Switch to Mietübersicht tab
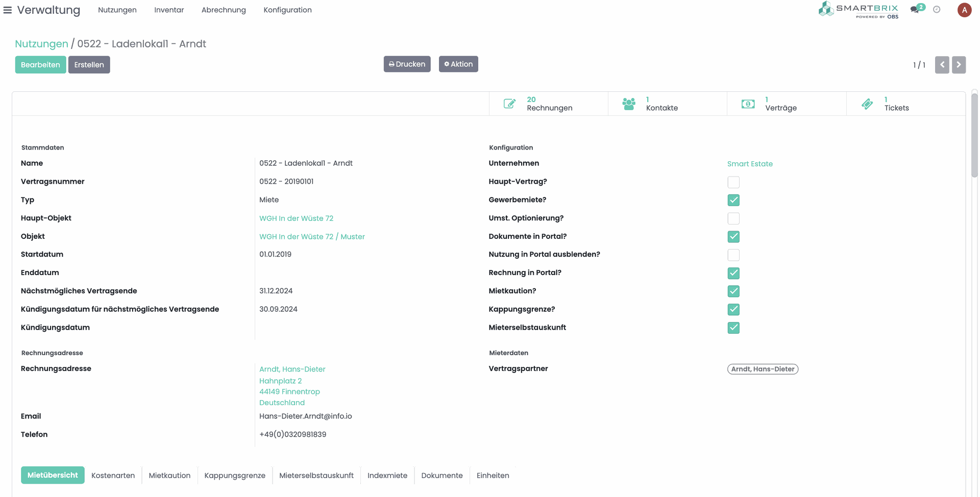 coord(53,475)
